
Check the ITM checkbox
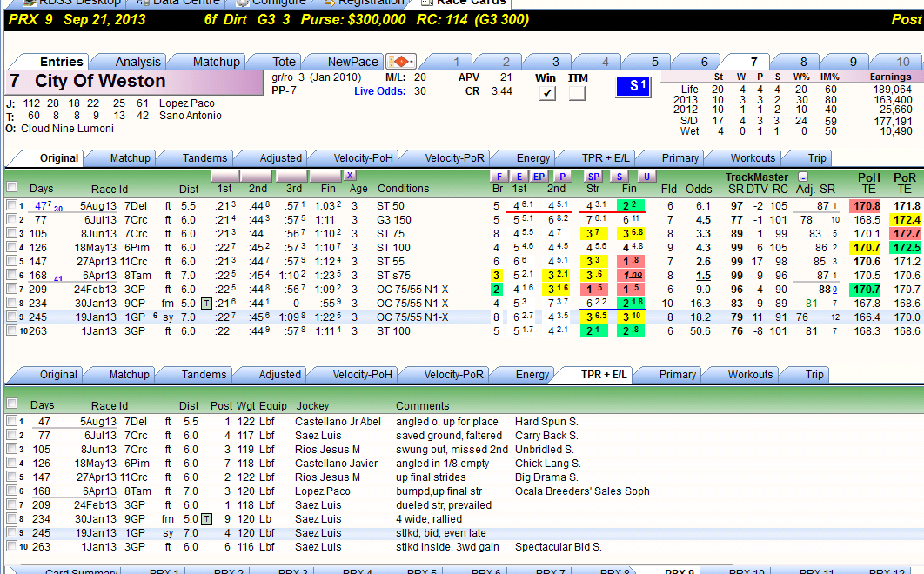pyautogui.click(x=577, y=93)
